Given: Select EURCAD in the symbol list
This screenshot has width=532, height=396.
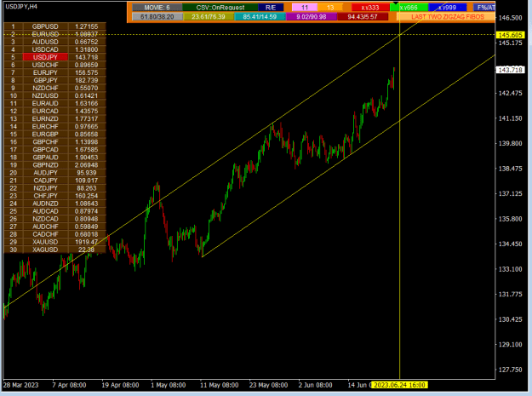Looking at the screenshot, I should [x=45, y=111].
